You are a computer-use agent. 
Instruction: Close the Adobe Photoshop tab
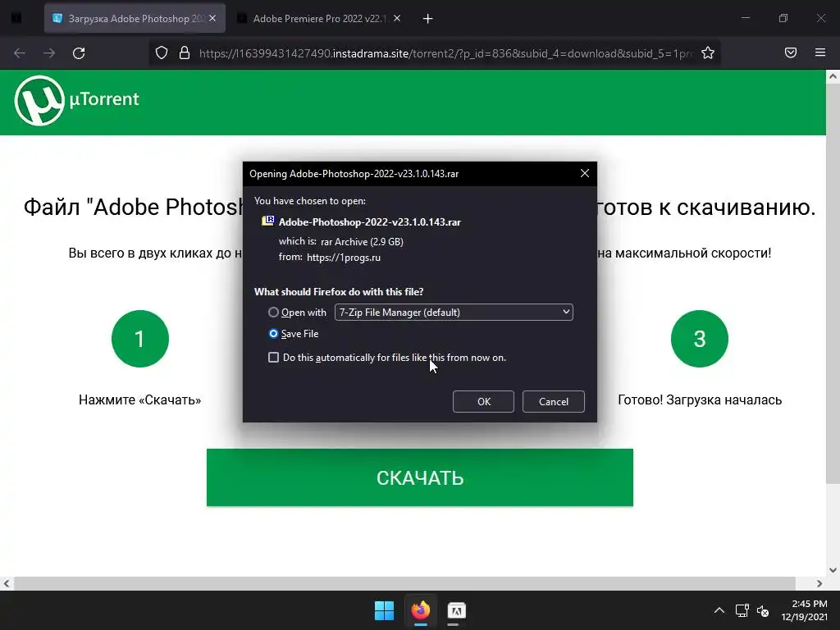212,18
